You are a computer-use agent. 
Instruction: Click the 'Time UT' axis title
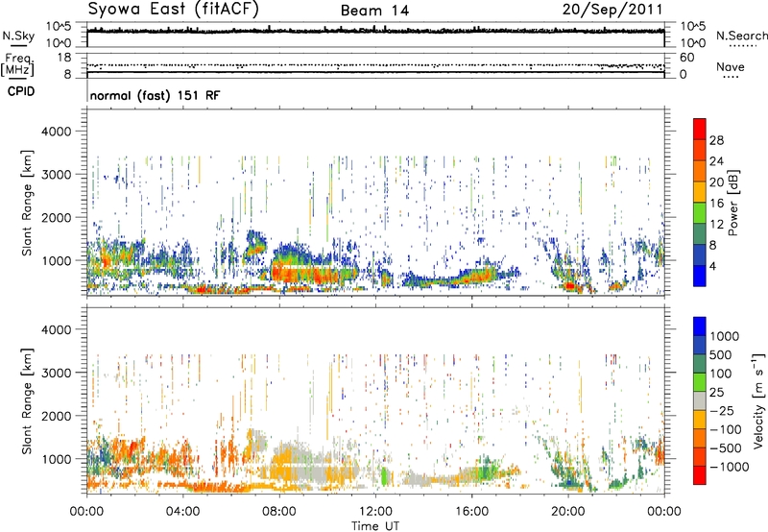375,526
